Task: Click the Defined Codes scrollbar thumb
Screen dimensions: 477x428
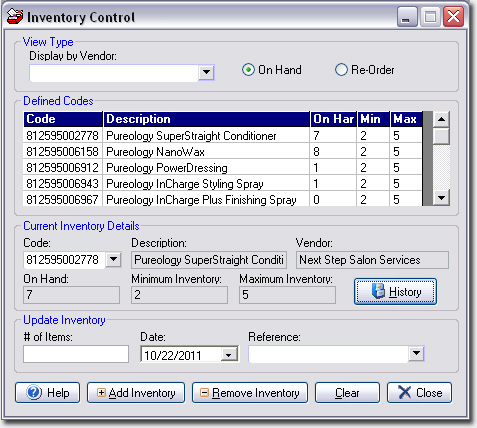Action: click(442, 136)
